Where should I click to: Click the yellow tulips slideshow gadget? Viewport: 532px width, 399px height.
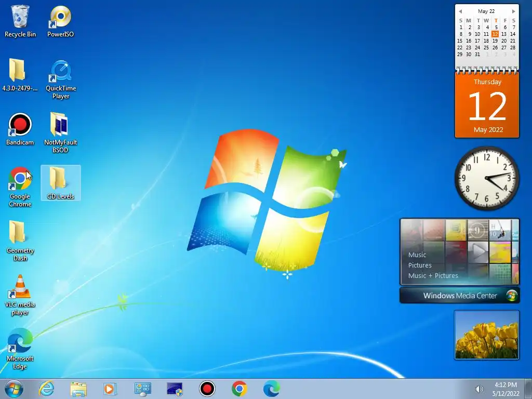click(x=487, y=335)
